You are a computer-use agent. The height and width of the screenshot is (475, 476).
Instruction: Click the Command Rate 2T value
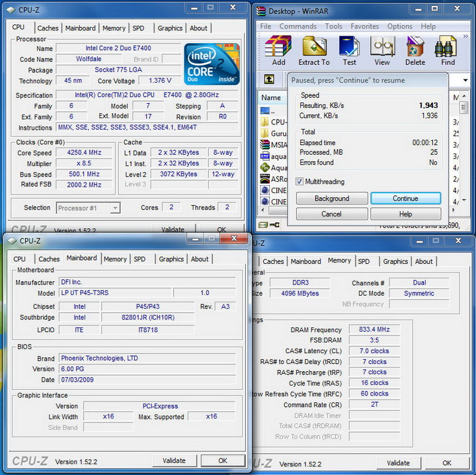(374, 404)
